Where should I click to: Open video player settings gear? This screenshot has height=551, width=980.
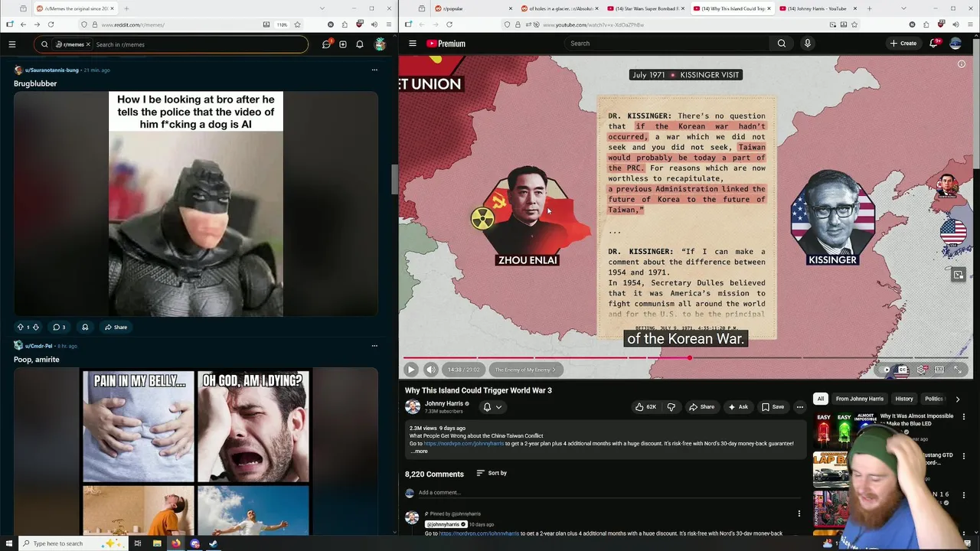(921, 370)
